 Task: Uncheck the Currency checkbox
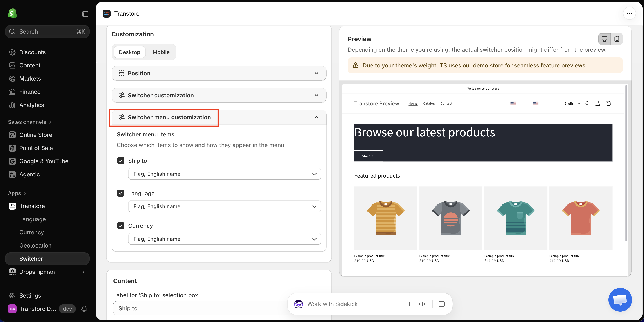[x=121, y=226]
